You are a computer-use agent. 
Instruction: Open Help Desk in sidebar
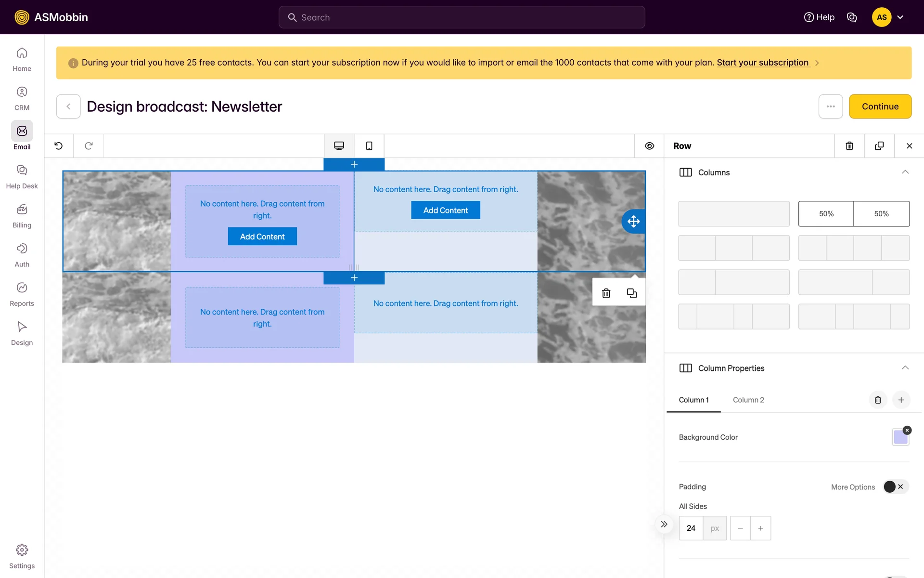pos(22,176)
